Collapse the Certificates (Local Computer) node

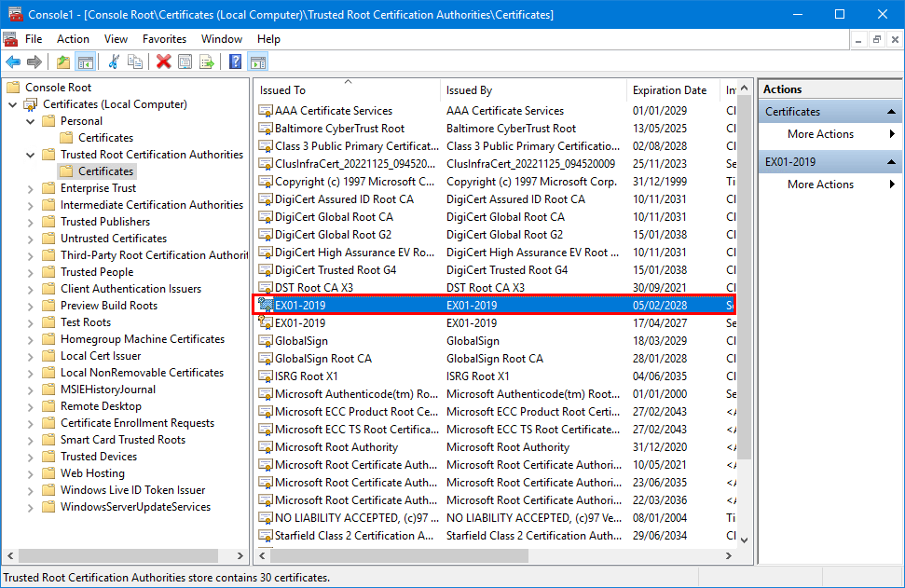point(13,104)
